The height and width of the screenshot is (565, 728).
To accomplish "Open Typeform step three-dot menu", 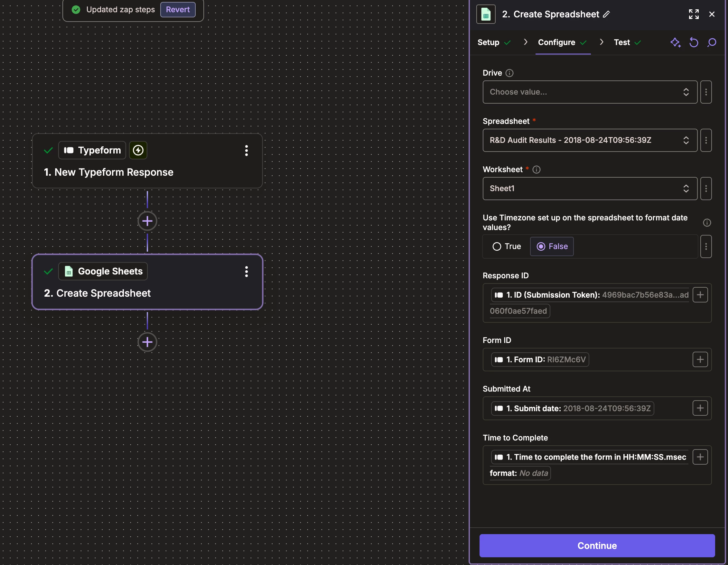I will [246, 150].
